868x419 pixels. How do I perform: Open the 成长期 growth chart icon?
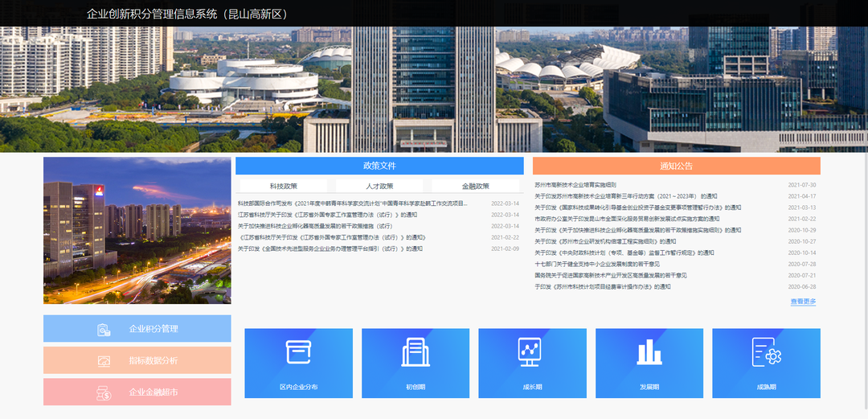(531, 351)
